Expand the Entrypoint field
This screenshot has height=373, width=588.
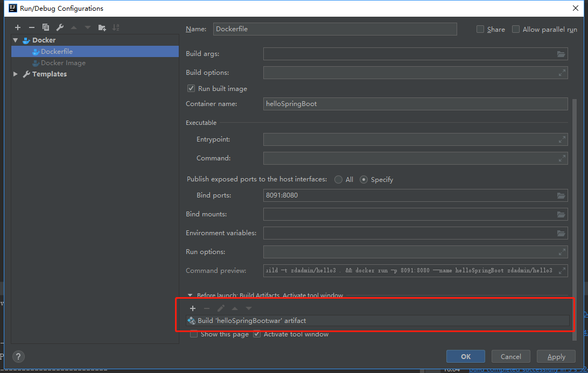pos(562,139)
